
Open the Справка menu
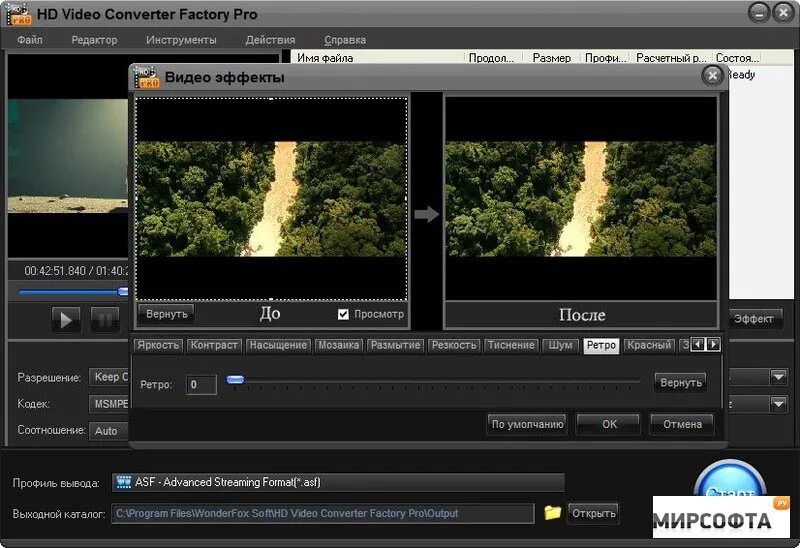point(345,40)
